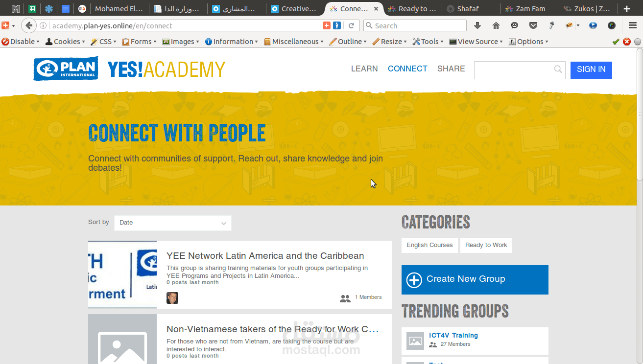
Task: Open the Disable dropdown in developer toolbar
Action: [21, 42]
